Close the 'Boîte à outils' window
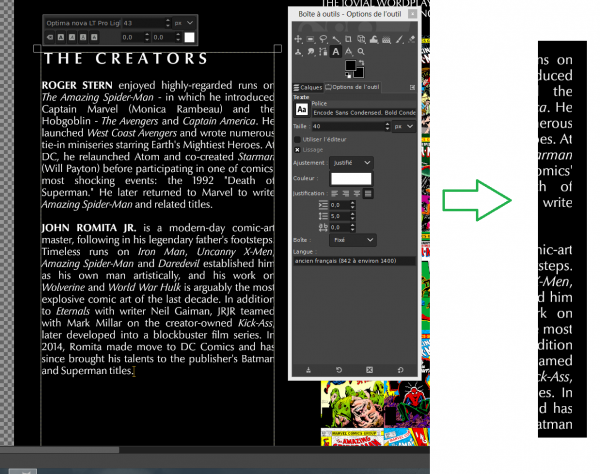This screenshot has width=600, height=474. 412,14
